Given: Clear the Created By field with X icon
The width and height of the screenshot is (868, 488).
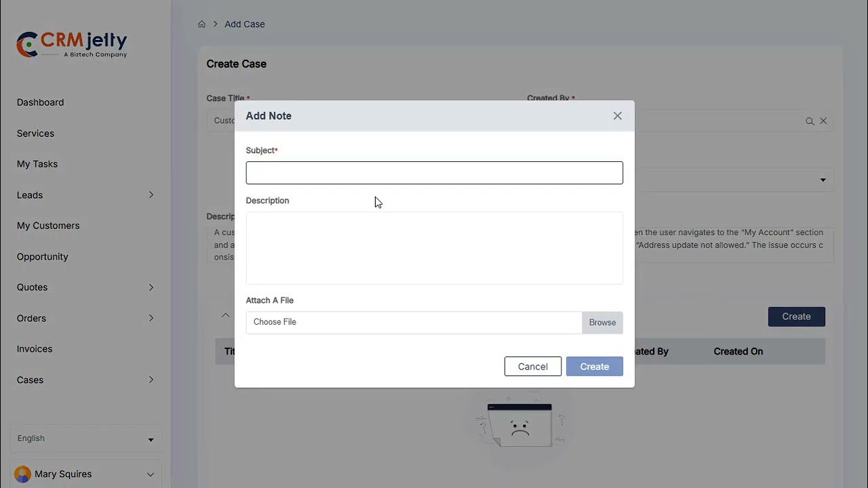Looking at the screenshot, I should pos(823,121).
